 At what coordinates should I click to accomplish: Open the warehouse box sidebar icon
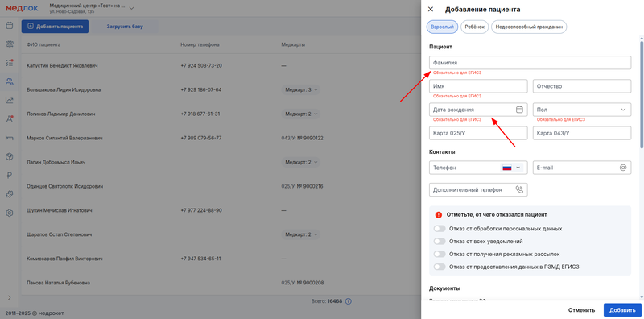(x=10, y=156)
